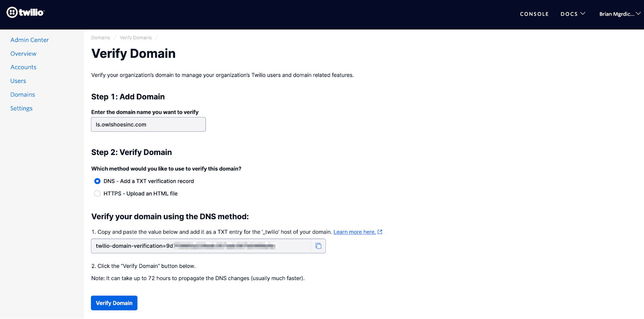The height and width of the screenshot is (319, 644).
Task: Open Console from the top bar
Action: 534,14
